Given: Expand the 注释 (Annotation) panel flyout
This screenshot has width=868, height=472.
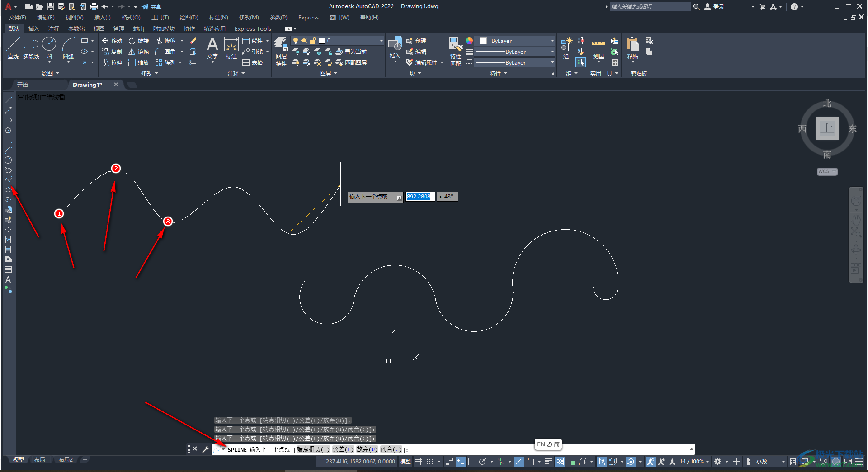Looking at the screenshot, I should (x=236, y=73).
